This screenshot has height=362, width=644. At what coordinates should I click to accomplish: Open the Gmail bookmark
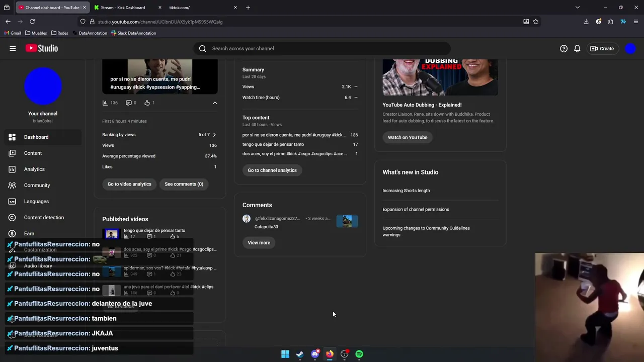coord(13,33)
